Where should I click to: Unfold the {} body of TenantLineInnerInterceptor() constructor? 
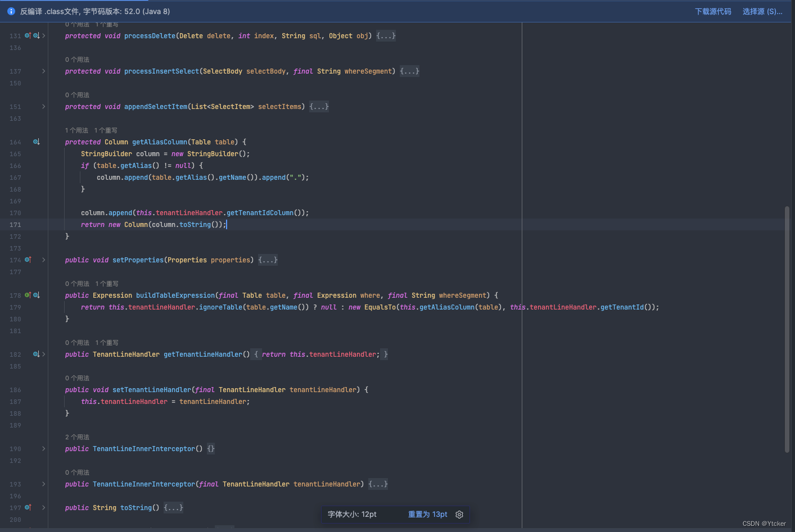coord(211,448)
